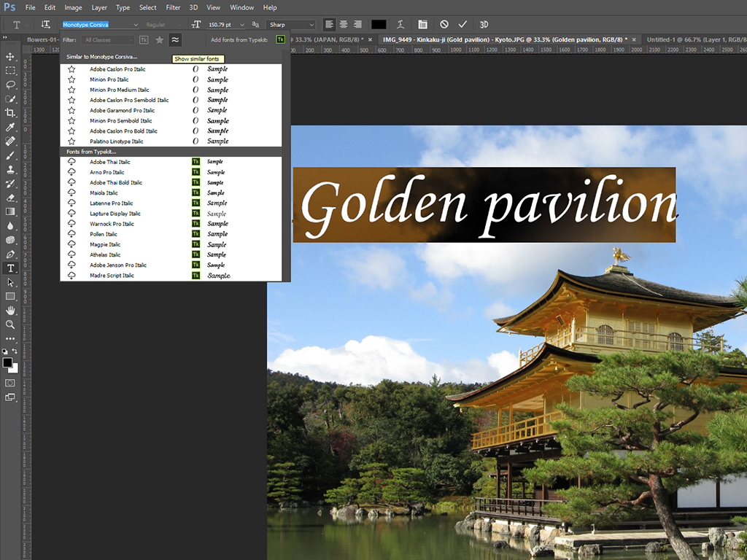This screenshot has height=560, width=747.
Task: Select the Move tool
Action: (10, 55)
